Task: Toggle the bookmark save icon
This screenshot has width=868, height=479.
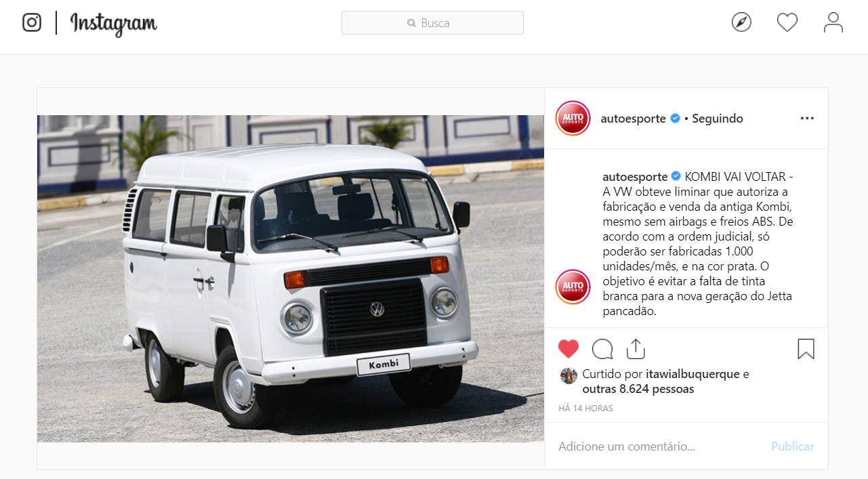Action: point(806,349)
